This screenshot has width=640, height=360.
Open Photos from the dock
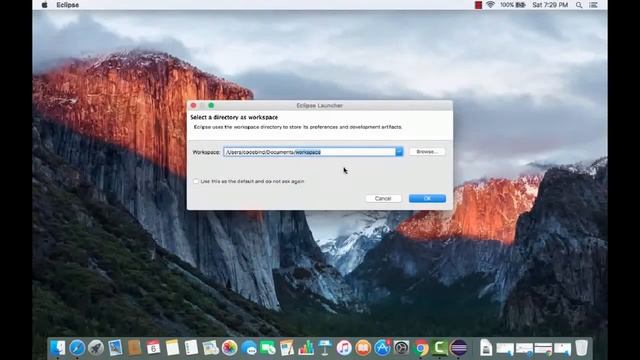(x=229, y=348)
